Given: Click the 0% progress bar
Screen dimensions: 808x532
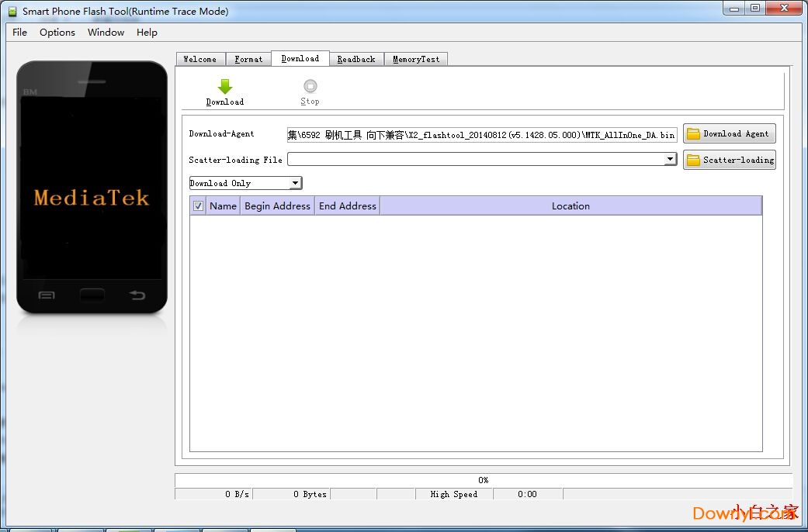Looking at the screenshot, I should click(x=484, y=480).
